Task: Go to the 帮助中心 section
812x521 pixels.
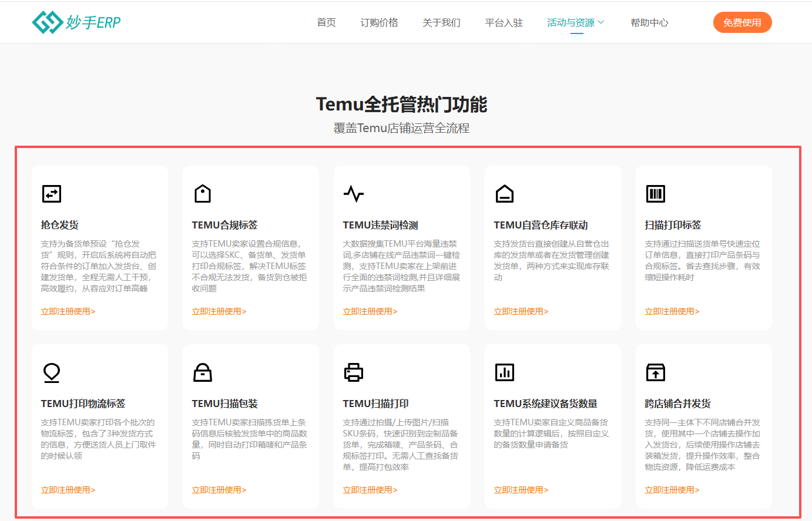Action: [x=649, y=22]
